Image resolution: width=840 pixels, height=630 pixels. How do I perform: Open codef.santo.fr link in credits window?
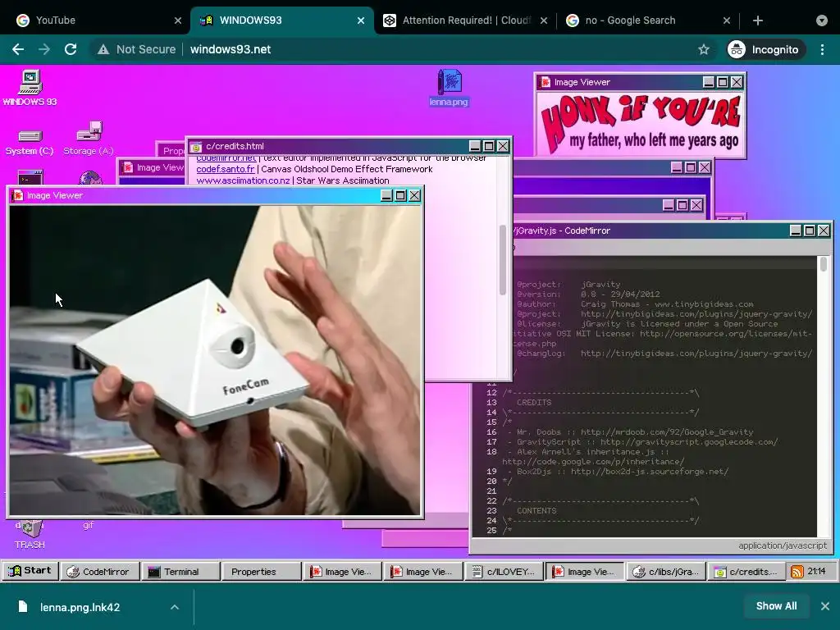tap(225, 169)
